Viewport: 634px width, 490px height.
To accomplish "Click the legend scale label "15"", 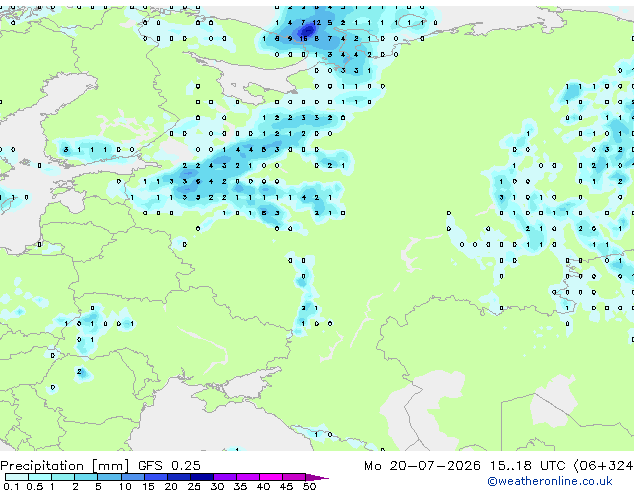I will (148, 486).
